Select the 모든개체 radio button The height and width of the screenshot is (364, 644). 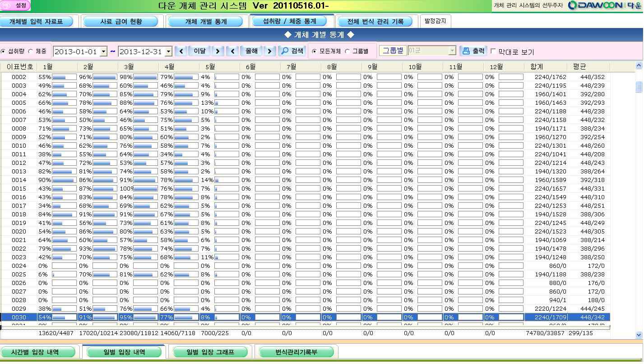[315, 51]
